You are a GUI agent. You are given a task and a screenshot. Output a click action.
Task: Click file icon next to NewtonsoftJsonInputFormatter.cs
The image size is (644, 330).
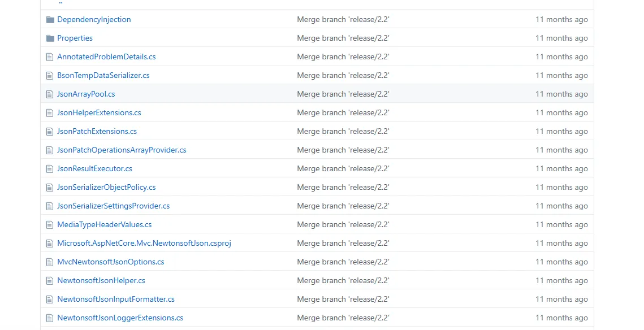point(50,299)
